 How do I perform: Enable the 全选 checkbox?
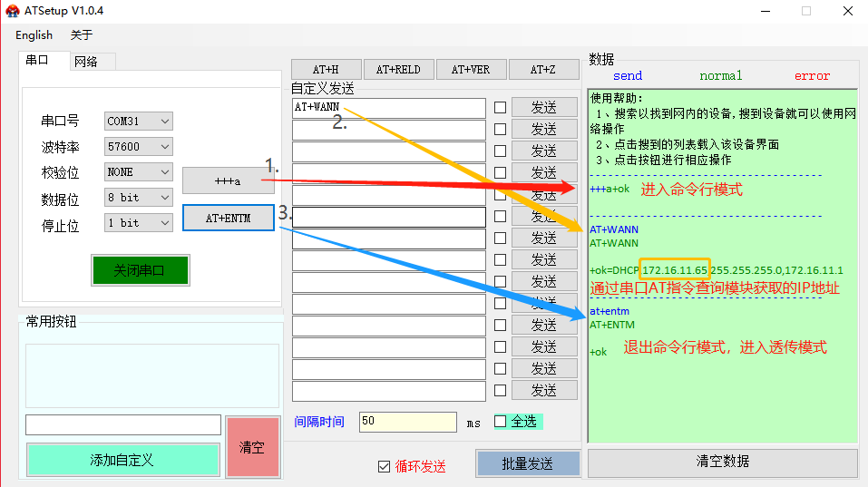click(x=500, y=421)
